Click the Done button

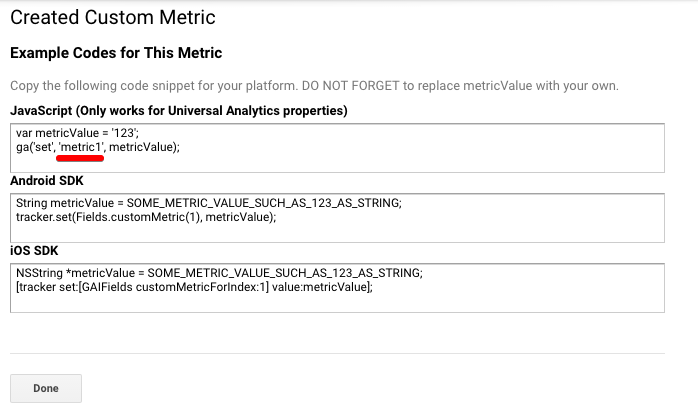point(46,388)
